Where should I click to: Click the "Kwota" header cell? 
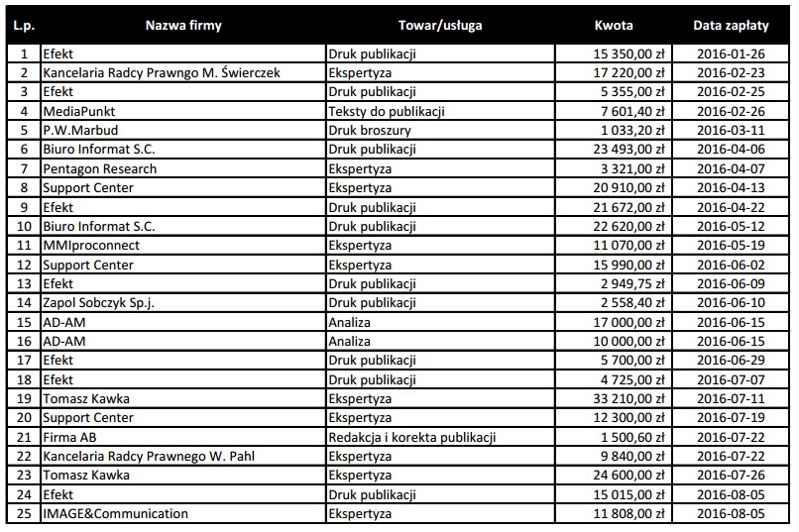(613, 26)
